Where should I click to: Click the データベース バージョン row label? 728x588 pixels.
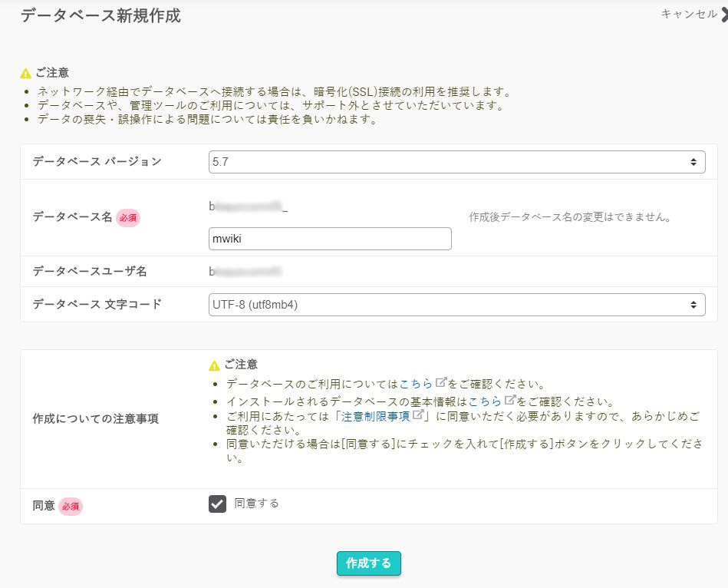click(x=97, y=161)
